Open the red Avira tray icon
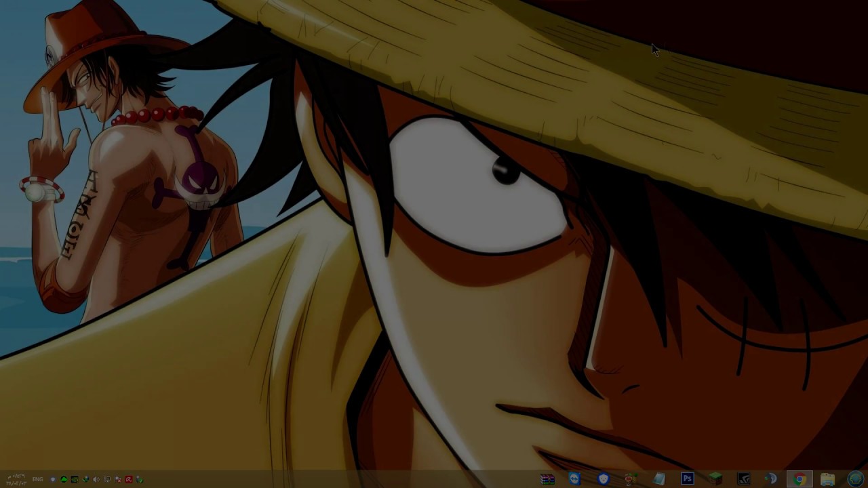This screenshot has height=488, width=868. 129,479
